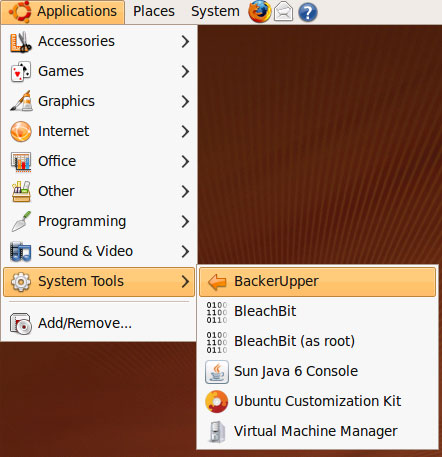Expand the Accessories submenu arrow

[185, 41]
